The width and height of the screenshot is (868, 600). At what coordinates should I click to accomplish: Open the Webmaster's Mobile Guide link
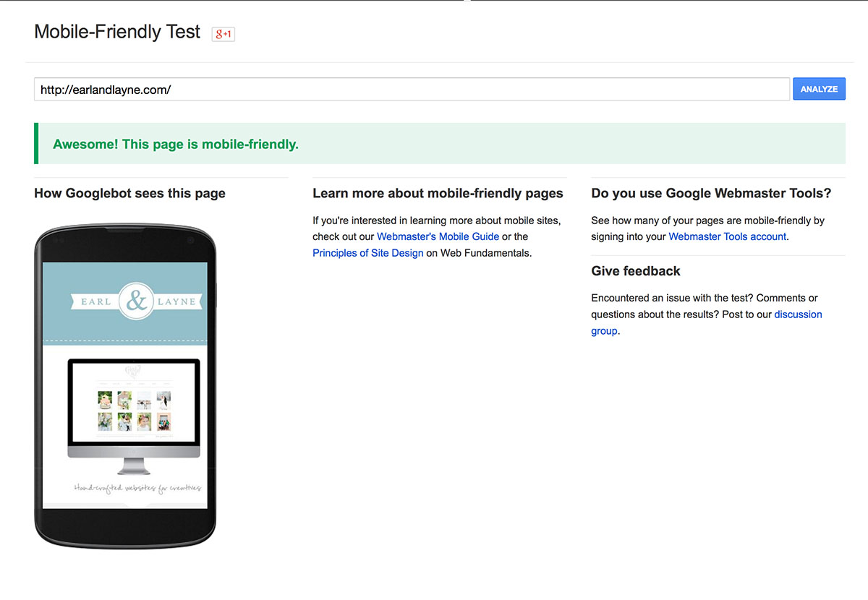[x=438, y=236]
